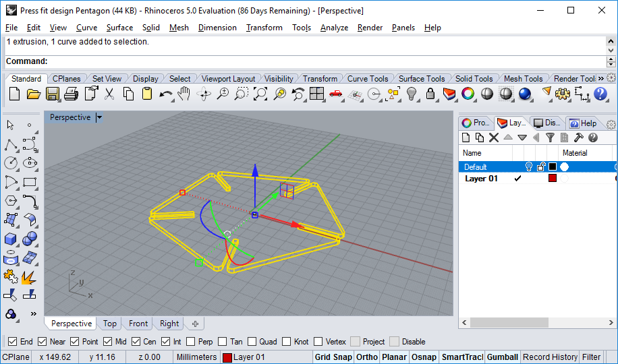Switch to the Solid Tools toolbar tab
618x364 pixels.
click(474, 79)
